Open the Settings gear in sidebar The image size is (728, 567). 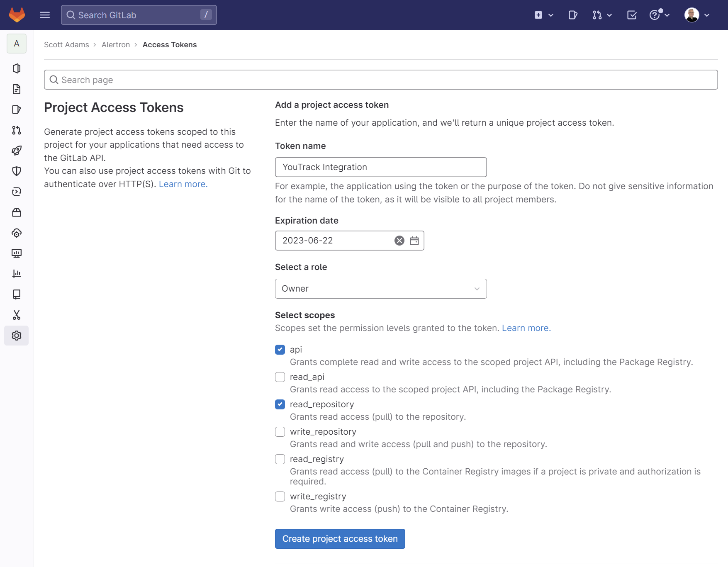tap(17, 336)
